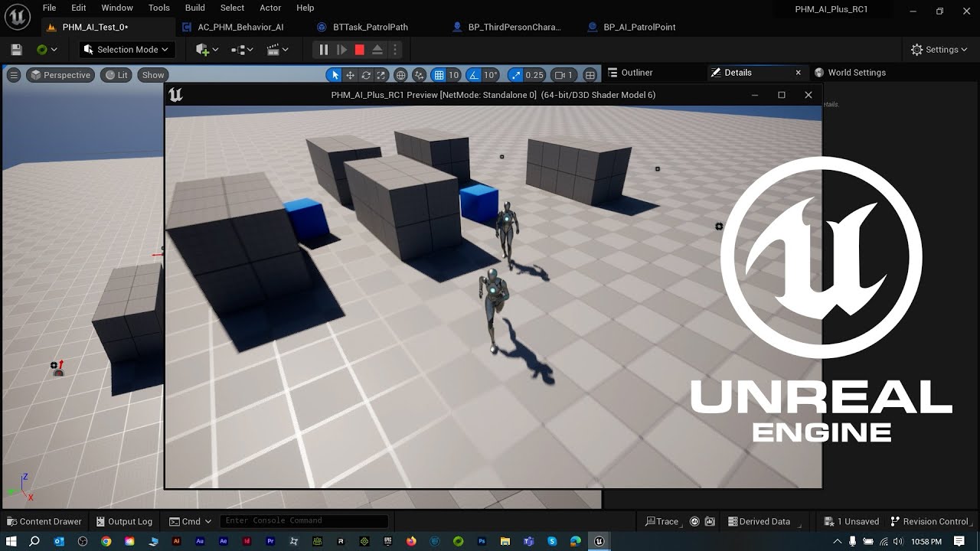Open the source control dropdown next to save

point(47,50)
